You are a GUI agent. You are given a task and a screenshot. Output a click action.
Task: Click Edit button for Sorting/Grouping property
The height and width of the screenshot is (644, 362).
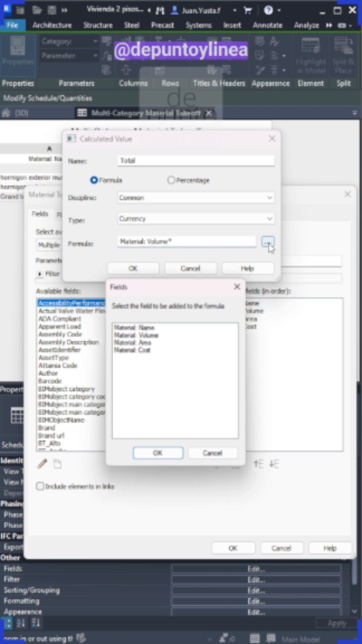[x=256, y=590]
